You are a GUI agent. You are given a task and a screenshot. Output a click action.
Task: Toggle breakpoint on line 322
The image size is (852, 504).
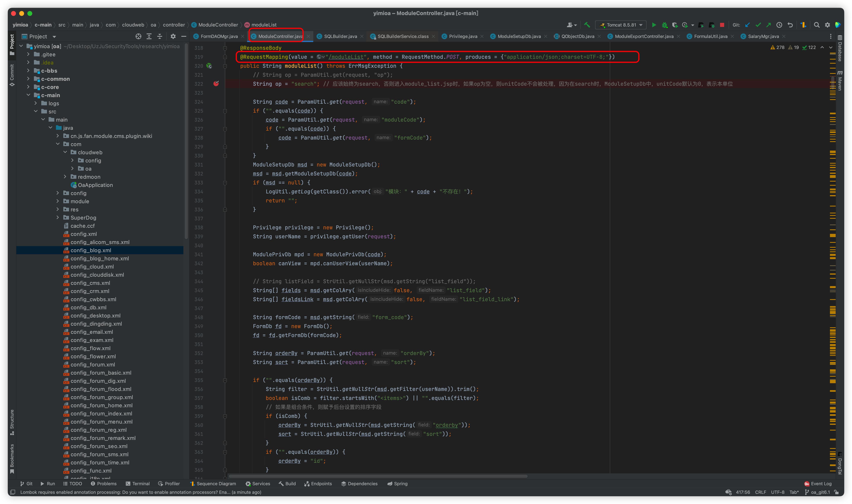tap(216, 83)
